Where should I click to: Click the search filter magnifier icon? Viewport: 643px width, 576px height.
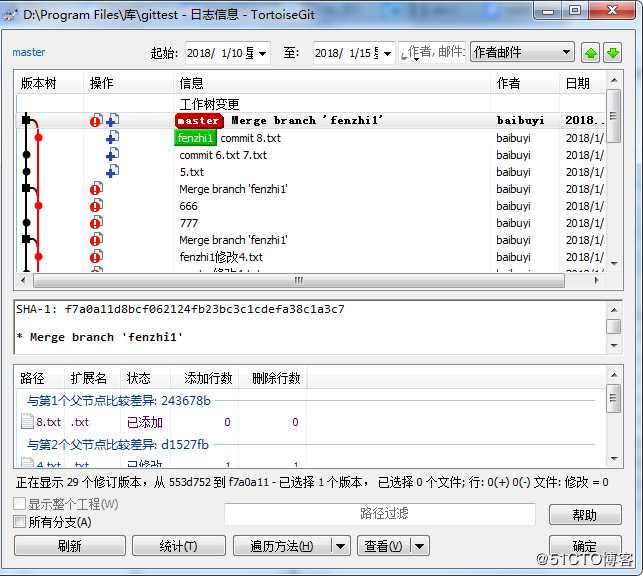point(404,54)
